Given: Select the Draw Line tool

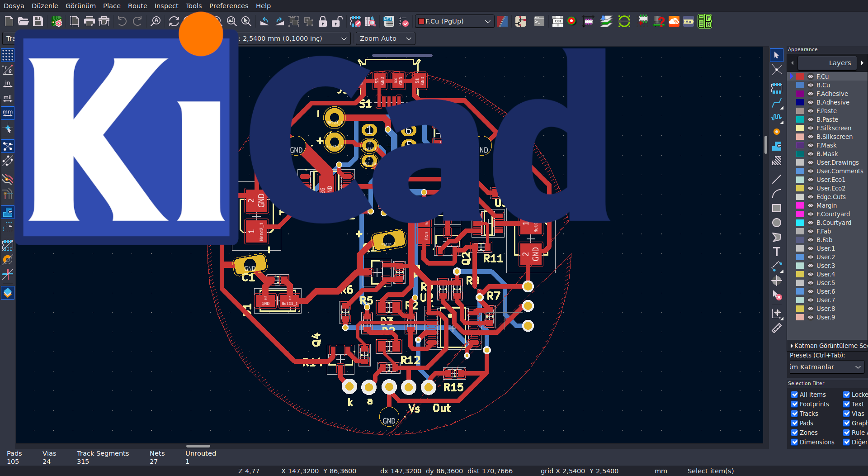Looking at the screenshot, I should tap(777, 179).
